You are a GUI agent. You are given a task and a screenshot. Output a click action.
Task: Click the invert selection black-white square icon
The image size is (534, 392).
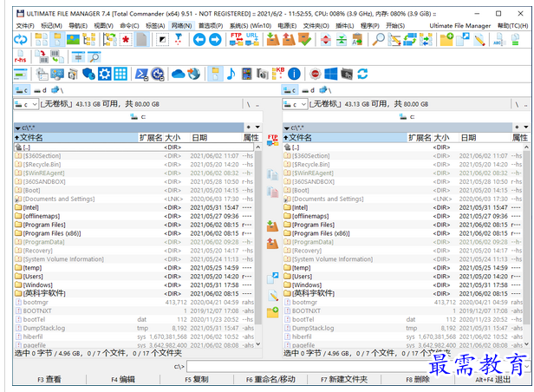(162, 40)
